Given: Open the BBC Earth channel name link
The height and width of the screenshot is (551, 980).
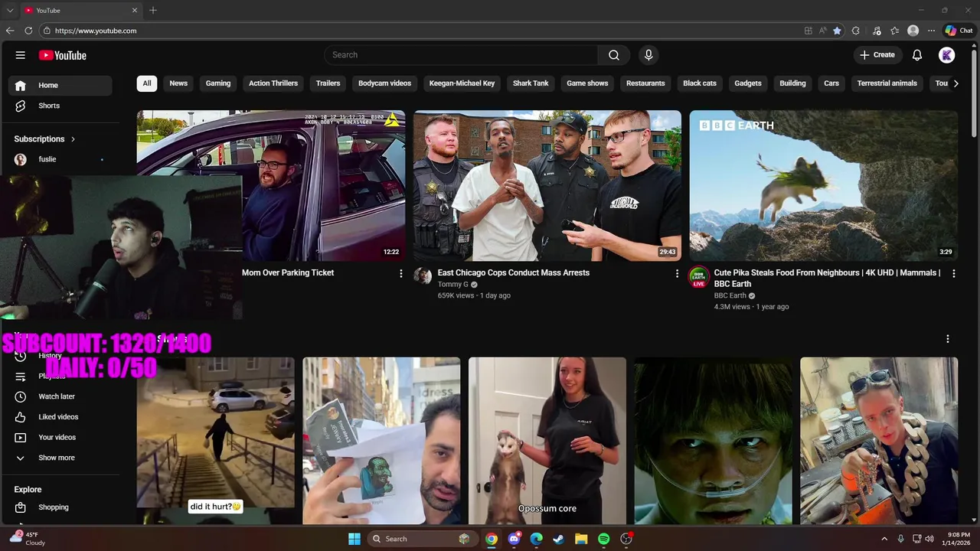Looking at the screenshot, I should 730,295.
